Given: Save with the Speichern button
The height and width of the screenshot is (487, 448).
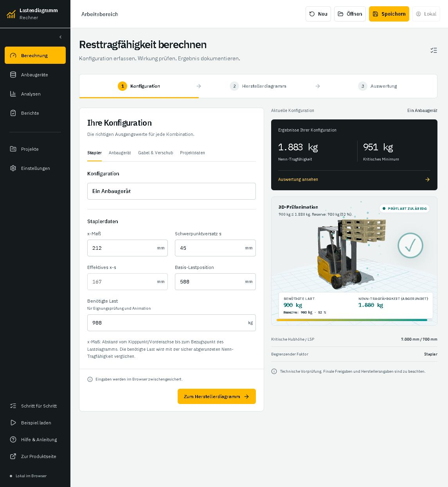Looking at the screenshot, I should pyautogui.click(x=389, y=14).
